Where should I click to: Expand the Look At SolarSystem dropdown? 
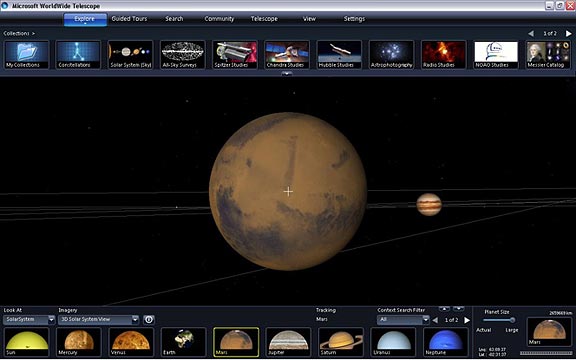coord(51,320)
